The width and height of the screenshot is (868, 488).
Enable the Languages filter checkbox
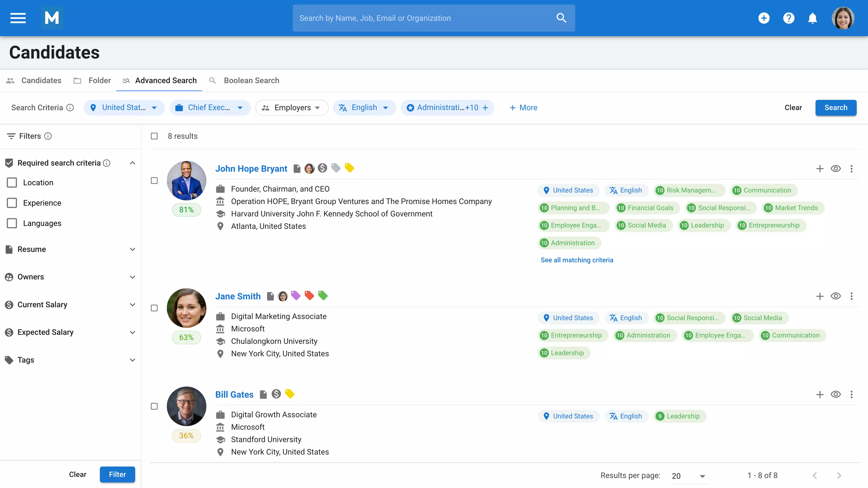[x=12, y=223]
